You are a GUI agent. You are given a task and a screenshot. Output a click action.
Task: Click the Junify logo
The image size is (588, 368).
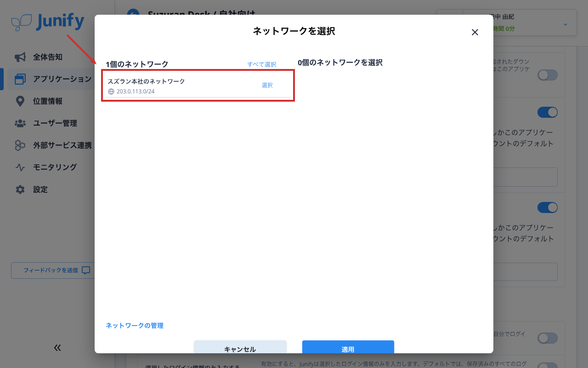click(48, 22)
